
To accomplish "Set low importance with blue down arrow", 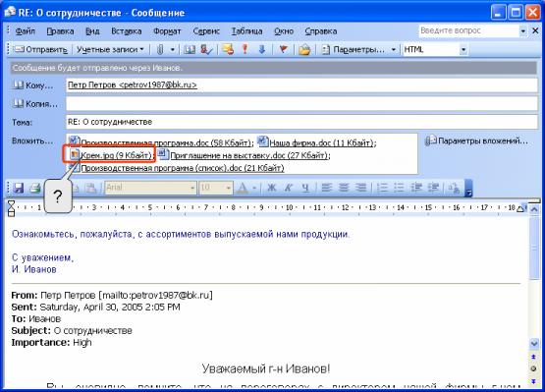I will tap(262, 50).
